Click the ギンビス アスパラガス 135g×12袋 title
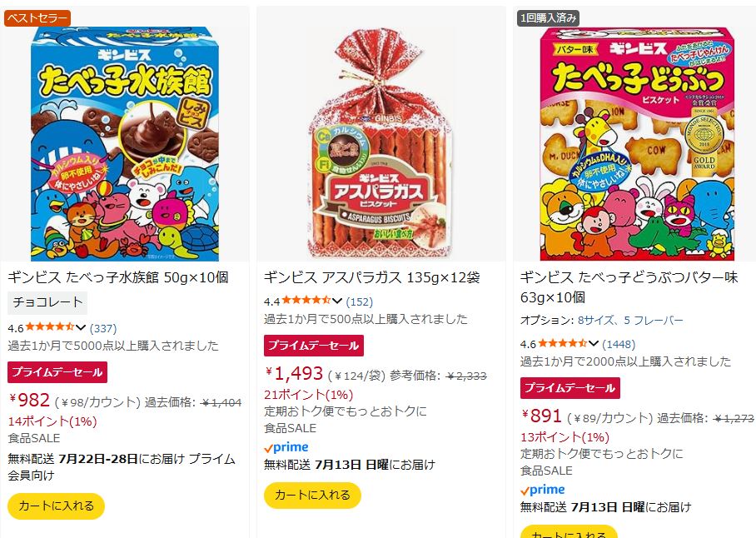756x538 pixels. pyautogui.click(x=371, y=277)
